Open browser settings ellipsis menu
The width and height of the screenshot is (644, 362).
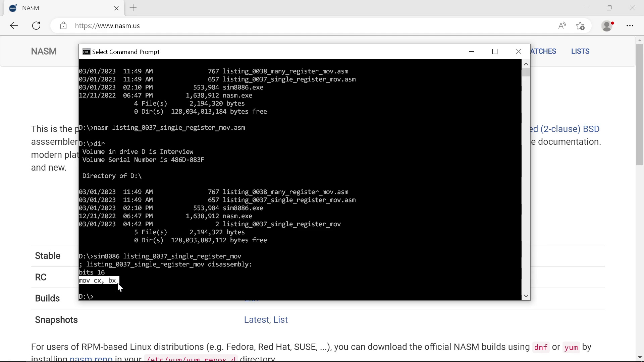point(630,26)
